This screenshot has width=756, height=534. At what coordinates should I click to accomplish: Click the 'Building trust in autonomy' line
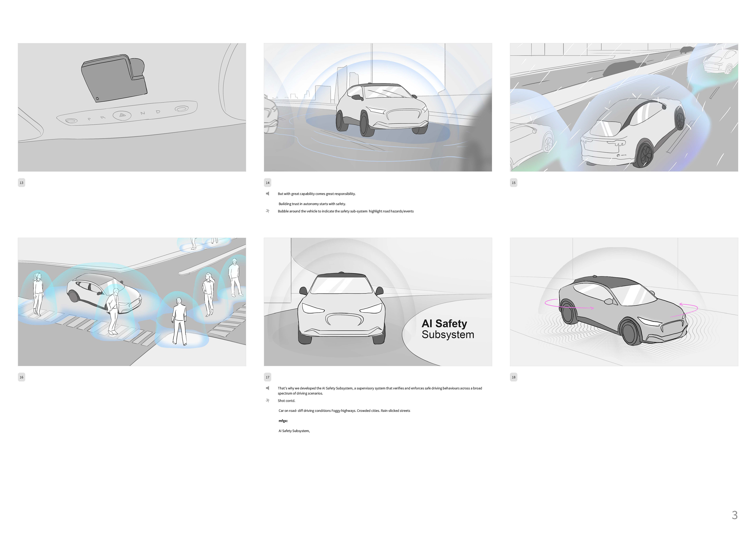point(312,204)
